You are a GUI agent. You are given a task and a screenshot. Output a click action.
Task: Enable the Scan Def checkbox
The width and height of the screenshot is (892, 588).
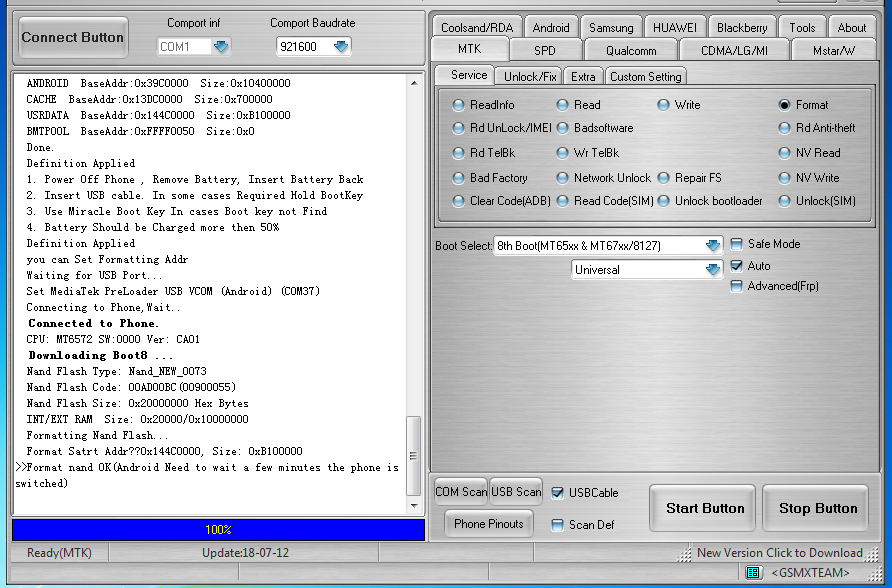558,525
